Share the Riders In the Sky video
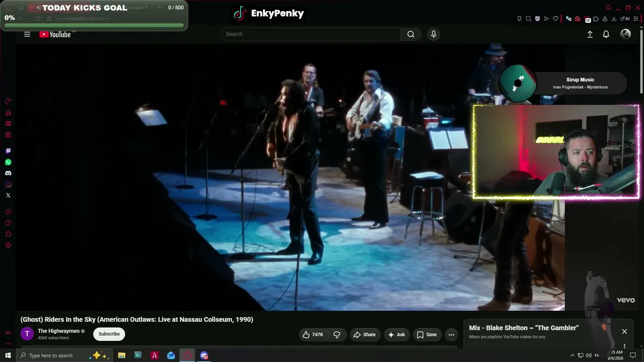644x362 pixels. tap(364, 335)
